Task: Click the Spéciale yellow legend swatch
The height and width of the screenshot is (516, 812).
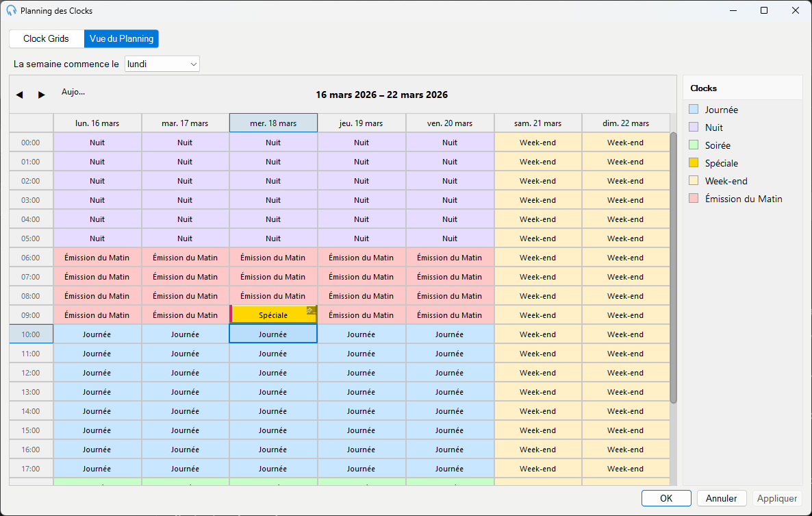Action: (694, 162)
